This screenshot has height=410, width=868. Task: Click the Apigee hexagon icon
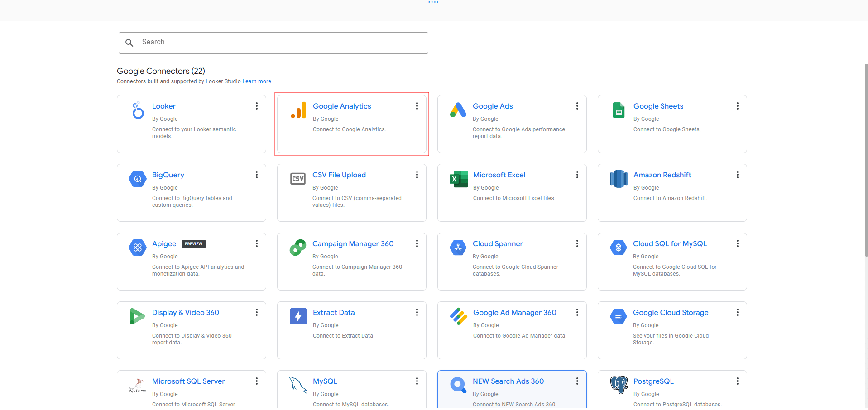tap(138, 248)
